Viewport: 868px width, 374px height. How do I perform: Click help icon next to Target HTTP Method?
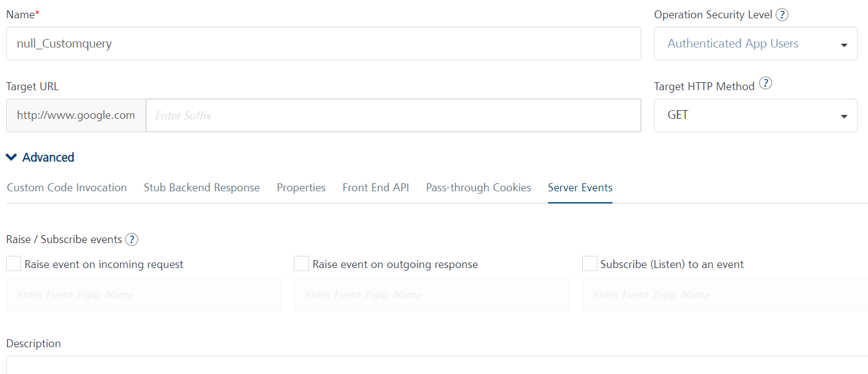point(765,83)
